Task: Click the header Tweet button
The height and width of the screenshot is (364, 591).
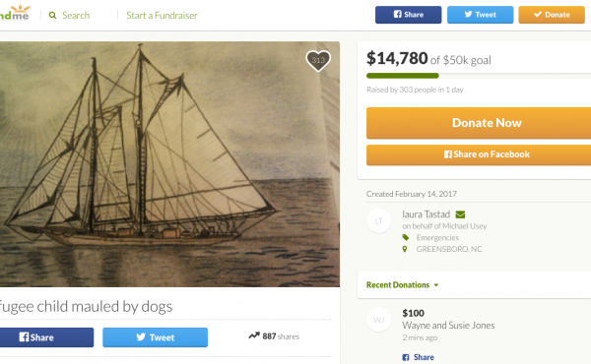Action: coord(481,15)
